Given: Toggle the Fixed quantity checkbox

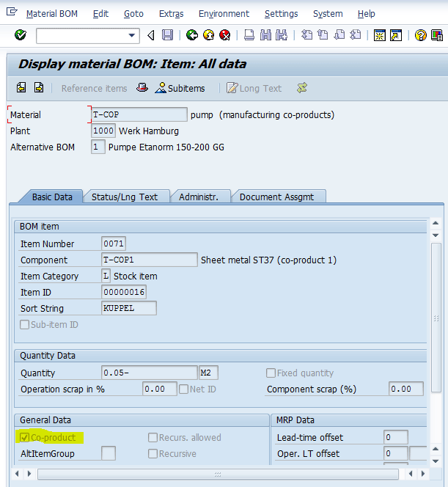Looking at the screenshot, I should (x=271, y=373).
